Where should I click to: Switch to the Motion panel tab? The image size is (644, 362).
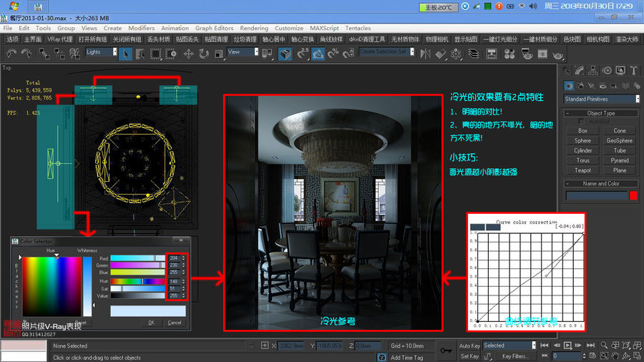[x=607, y=71]
